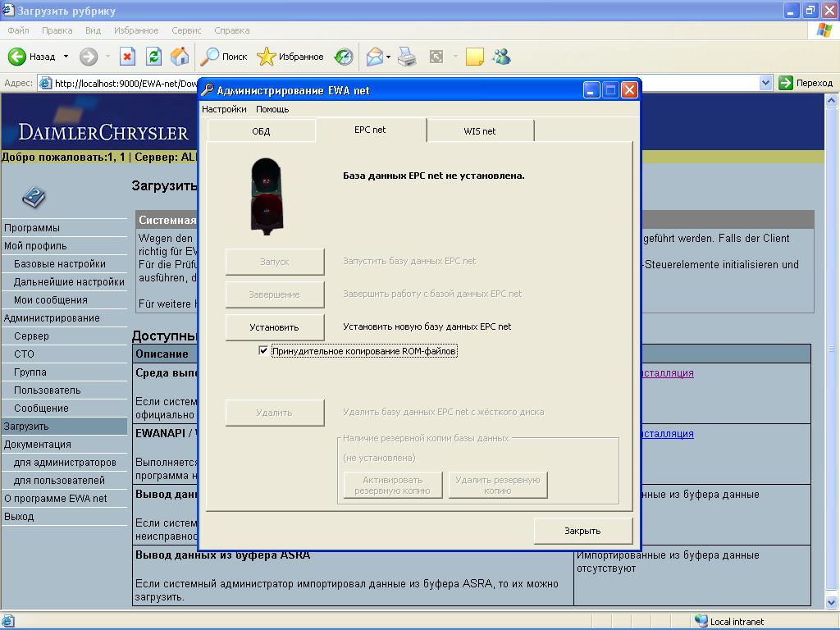Click Удалить резервную копию button
The width and height of the screenshot is (840, 630).
click(498, 486)
